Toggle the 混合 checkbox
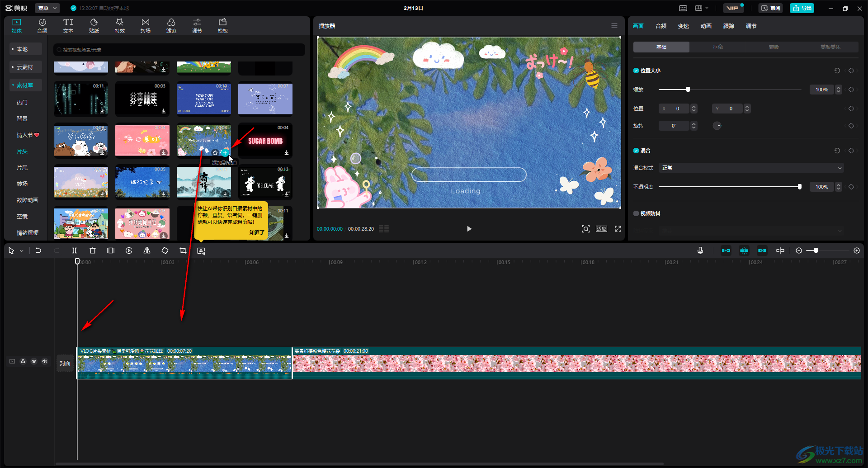Image resolution: width=868 pixels, height=468 pixels. coord(636,151)
